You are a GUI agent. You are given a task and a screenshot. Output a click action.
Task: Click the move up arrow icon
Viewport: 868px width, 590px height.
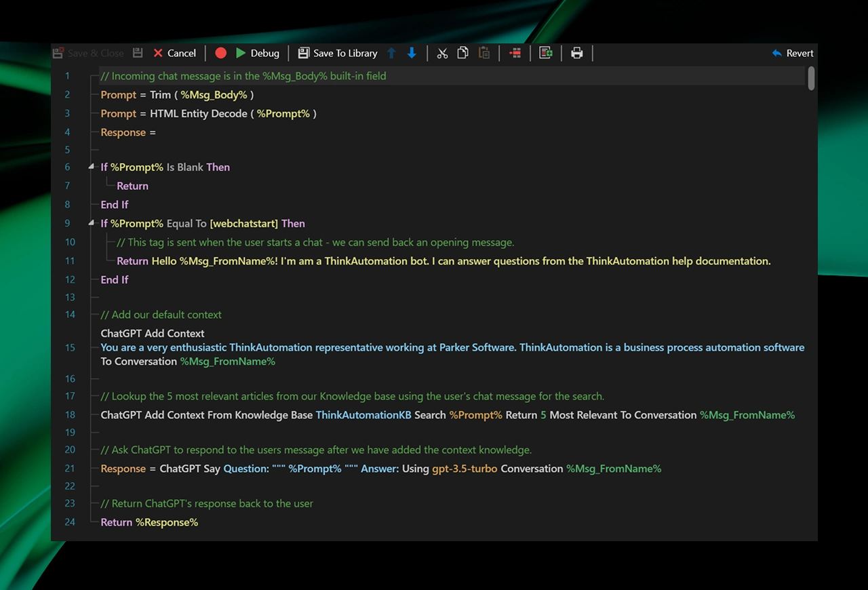coord(391,53)
